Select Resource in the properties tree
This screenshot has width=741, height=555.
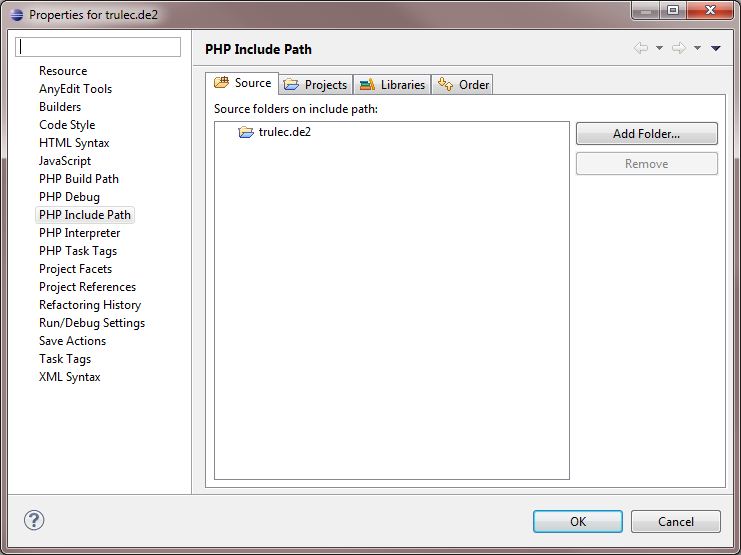click(63, 71)
